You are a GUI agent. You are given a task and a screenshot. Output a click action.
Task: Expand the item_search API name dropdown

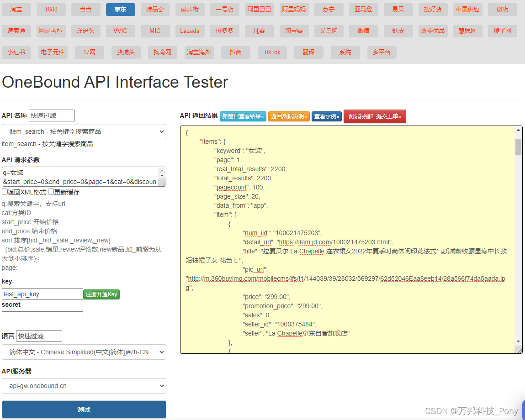pos(84,131)
